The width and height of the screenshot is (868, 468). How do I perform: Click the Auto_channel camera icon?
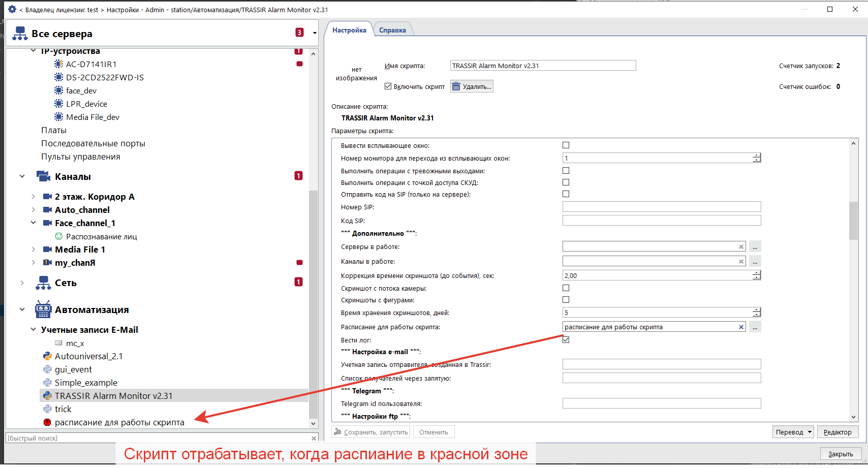click(47, 210)
